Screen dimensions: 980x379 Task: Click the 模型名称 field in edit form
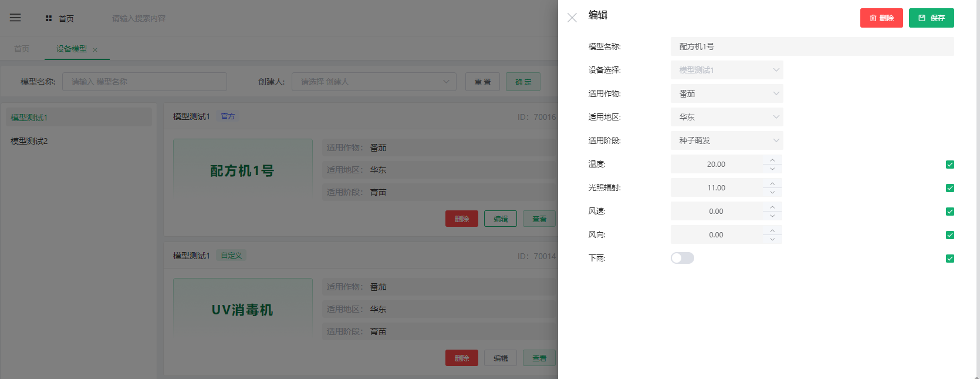812,46
